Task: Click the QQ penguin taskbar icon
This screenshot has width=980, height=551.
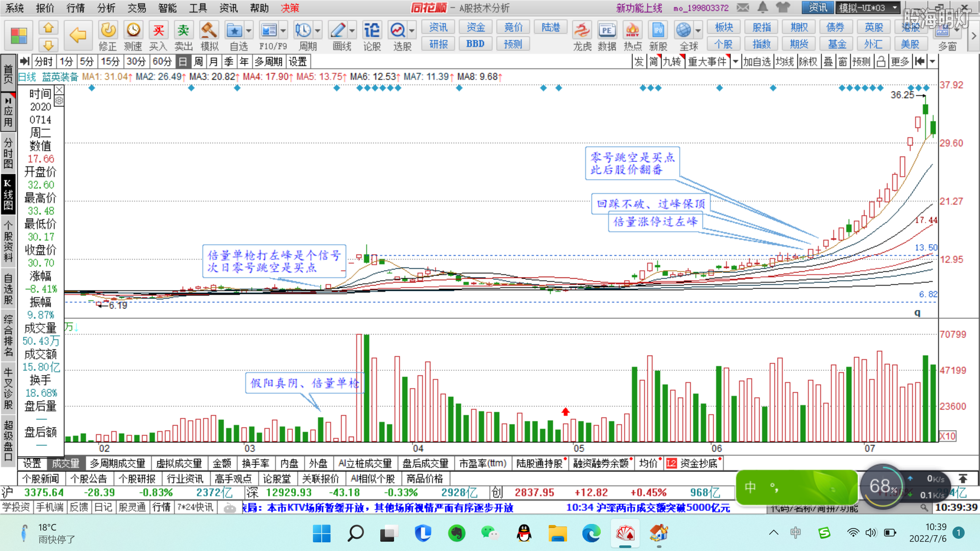Action: click(x=524, y=533)
